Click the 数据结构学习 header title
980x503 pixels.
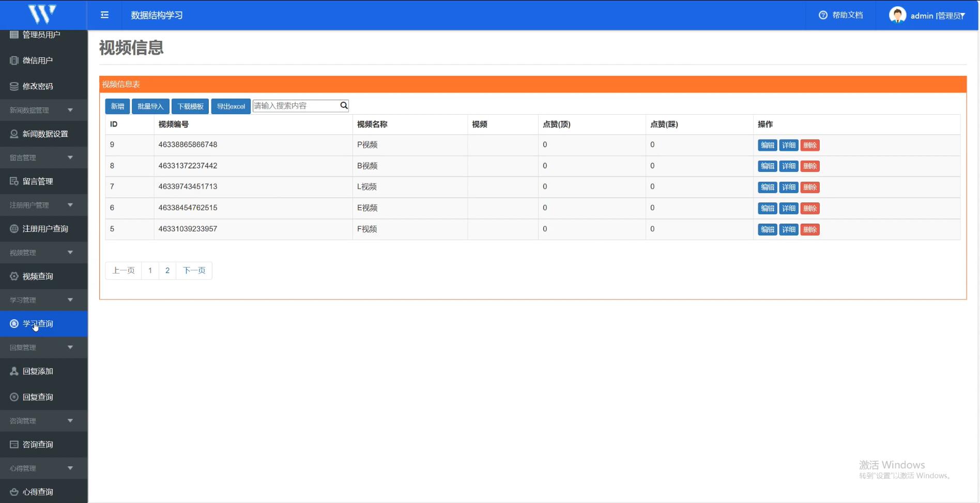tap(157, 15)
